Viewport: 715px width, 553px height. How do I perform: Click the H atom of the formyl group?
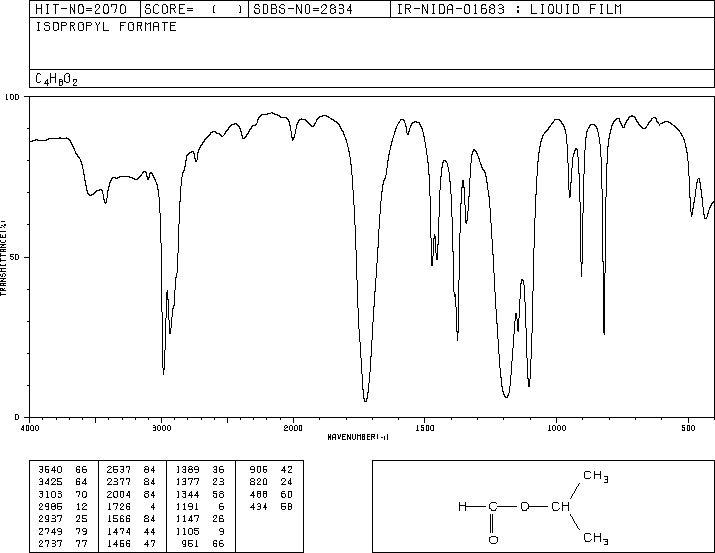point(463,506)
